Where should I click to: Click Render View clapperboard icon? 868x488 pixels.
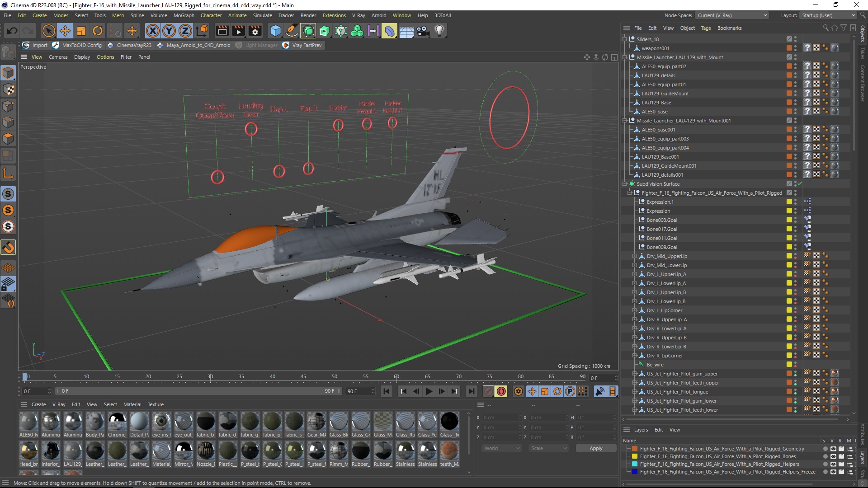pyautogui.click(x=222, y=31)
